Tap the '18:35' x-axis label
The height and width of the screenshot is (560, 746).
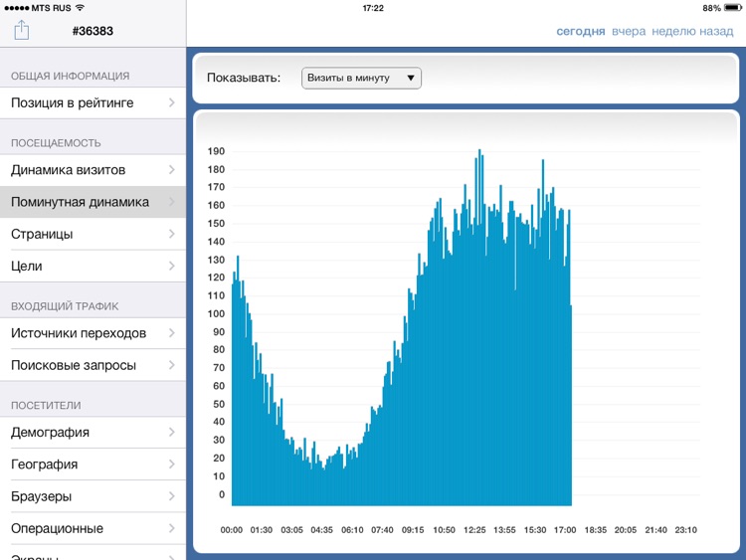click(595, 530)
